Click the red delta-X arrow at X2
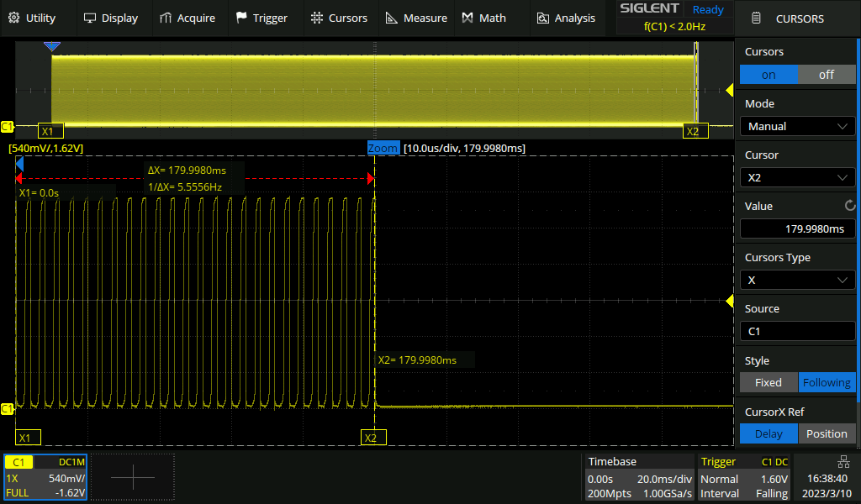861x504 pixels. click(371, 178)
